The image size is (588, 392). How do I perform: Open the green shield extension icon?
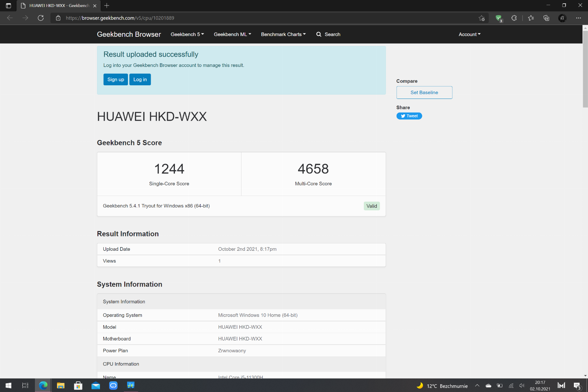click(499, 18)
